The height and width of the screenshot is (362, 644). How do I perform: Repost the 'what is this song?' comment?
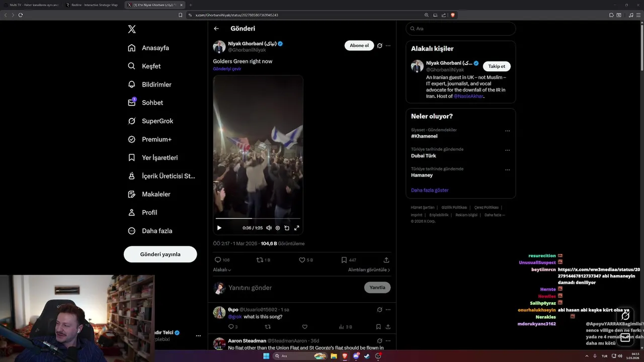pos(268,327)
